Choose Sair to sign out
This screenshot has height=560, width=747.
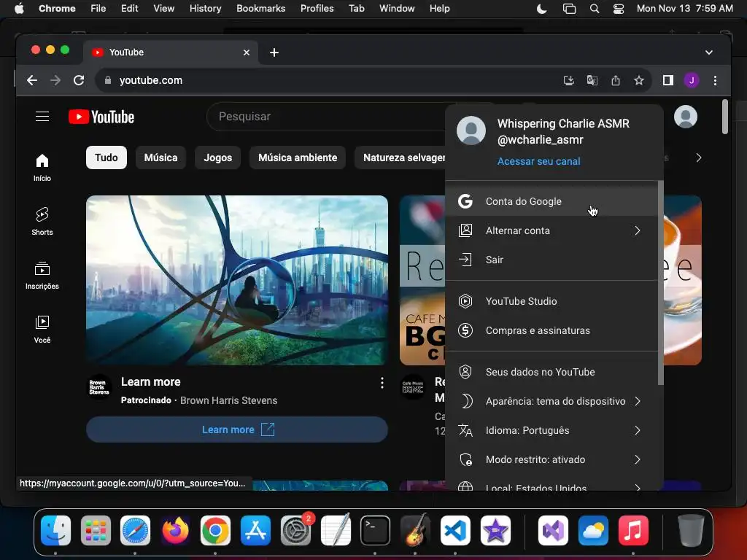pos(551,260)
